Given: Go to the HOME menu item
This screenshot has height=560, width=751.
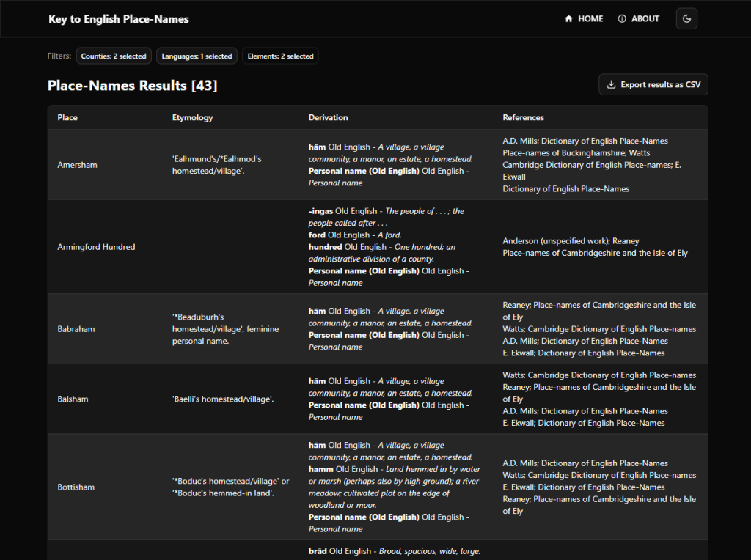Looking at the screenshot, I should (x=590, y=19).
